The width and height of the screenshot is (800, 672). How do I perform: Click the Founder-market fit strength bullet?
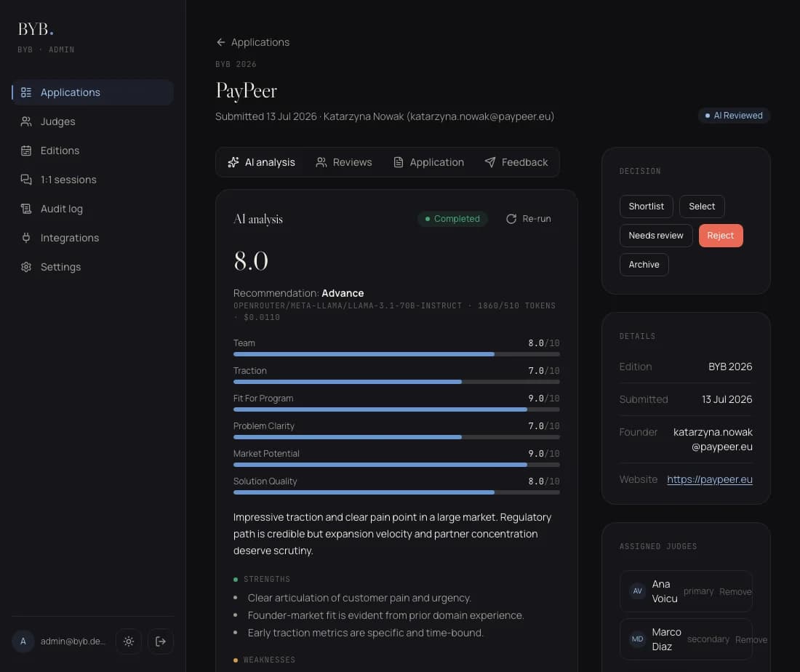coord(385,615)
